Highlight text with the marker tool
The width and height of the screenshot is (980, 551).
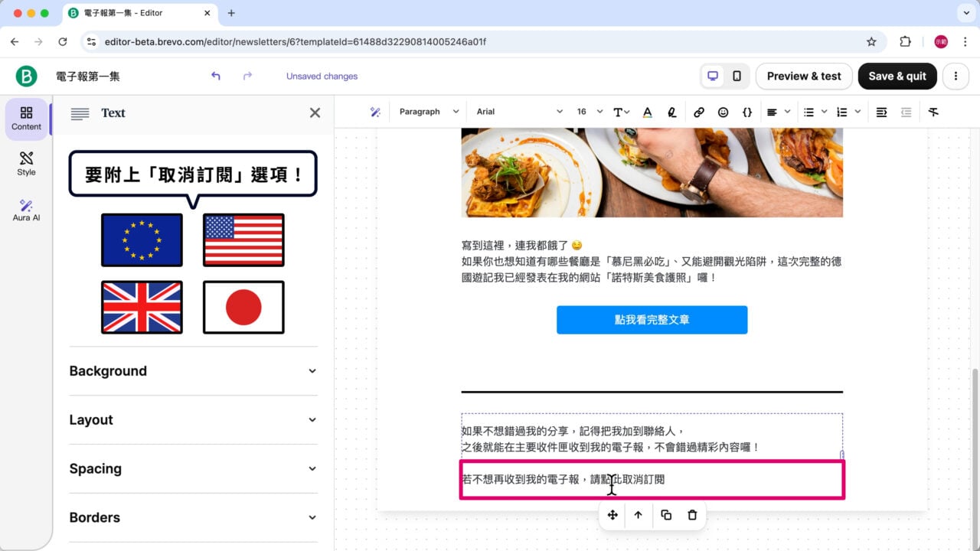[x=671, y=112]
